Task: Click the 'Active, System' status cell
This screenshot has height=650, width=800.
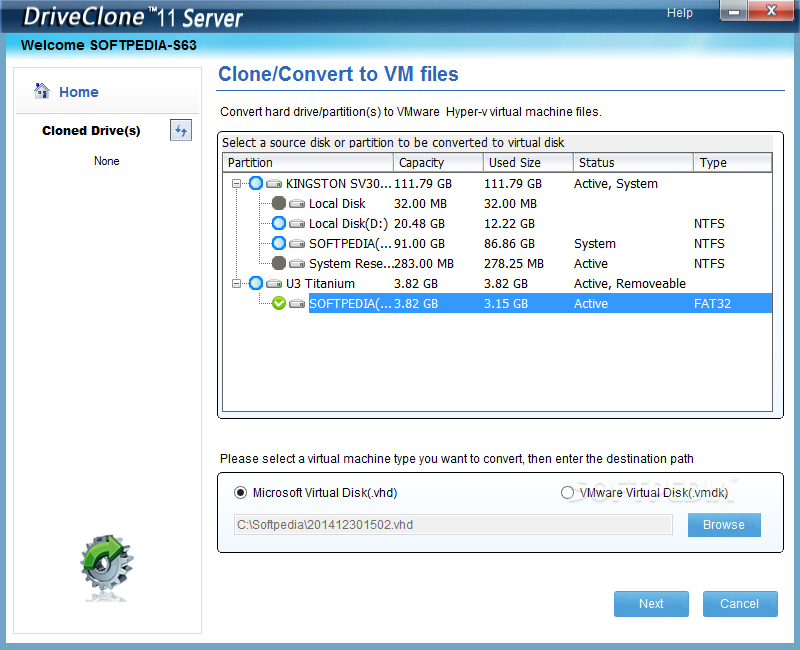Action: pos(616,184)
